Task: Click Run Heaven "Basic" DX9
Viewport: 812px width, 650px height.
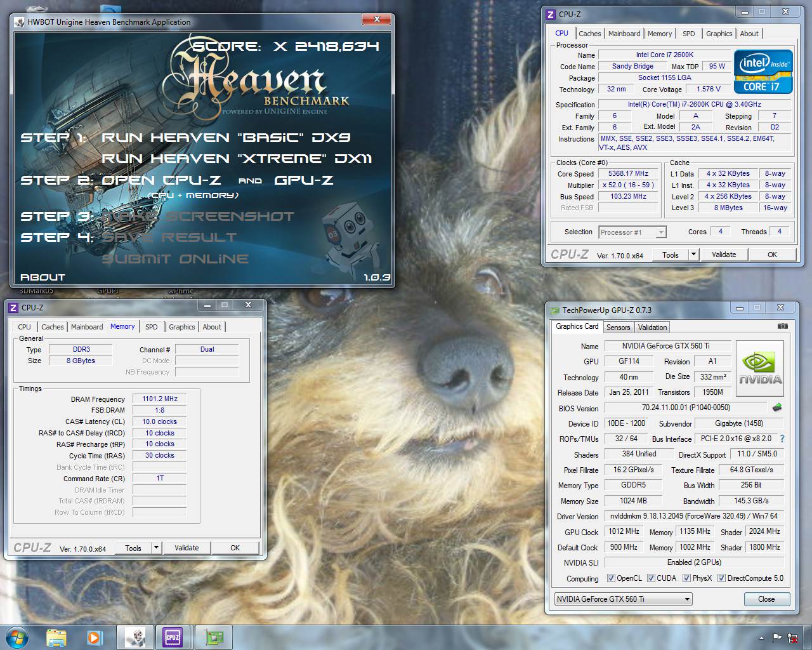Action: point(226,137)
